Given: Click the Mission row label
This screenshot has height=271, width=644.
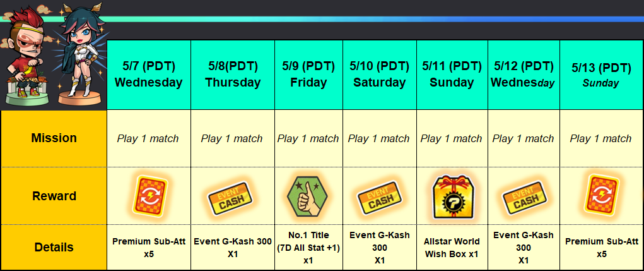Looking at the screenshot, I should 54,138.
